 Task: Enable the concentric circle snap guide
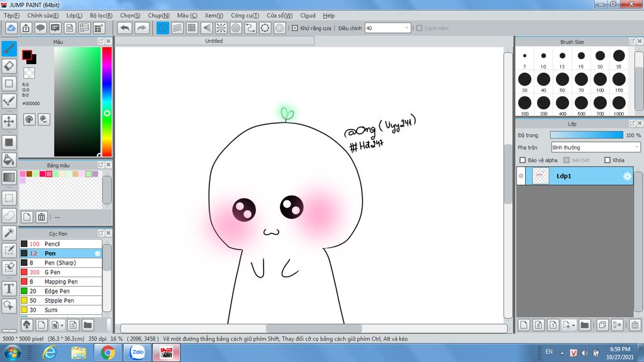(236, 28)
